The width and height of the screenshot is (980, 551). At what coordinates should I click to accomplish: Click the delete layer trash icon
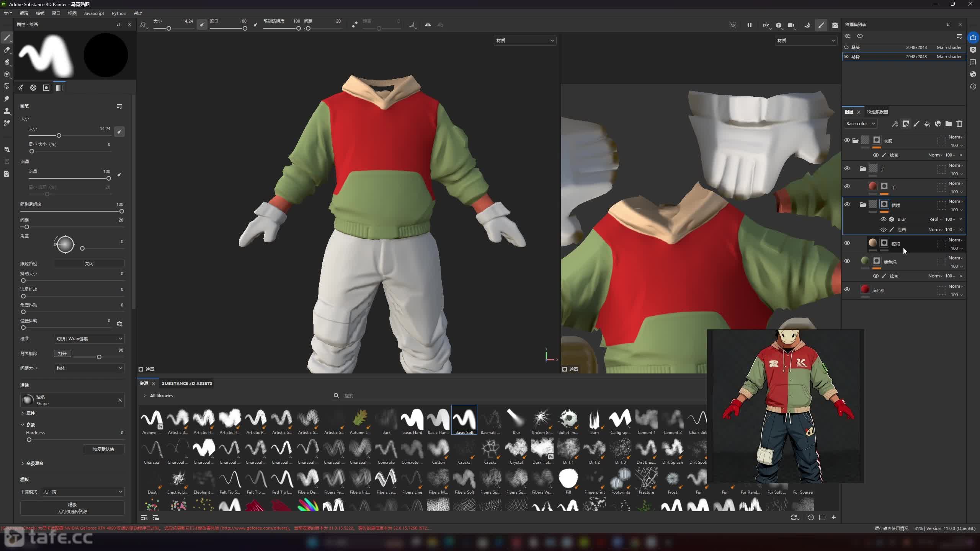[959, 124]
